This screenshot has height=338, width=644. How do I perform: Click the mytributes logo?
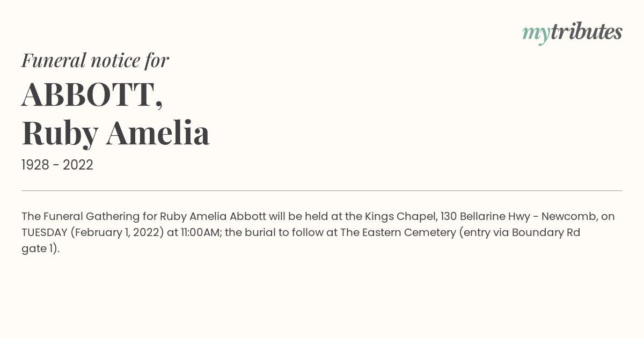tap(572, 33)
